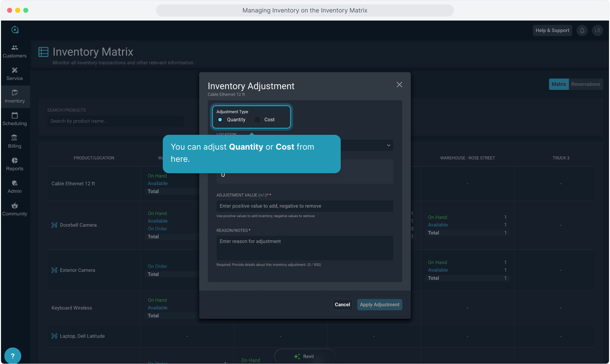Screen dimensions: 610x364
Task: Open the Customers sidebar icon
Action: [14, 48]
